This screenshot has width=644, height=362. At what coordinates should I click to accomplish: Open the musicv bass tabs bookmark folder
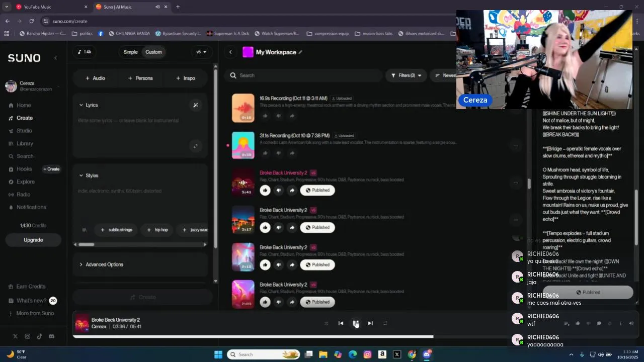coord(374,34)
